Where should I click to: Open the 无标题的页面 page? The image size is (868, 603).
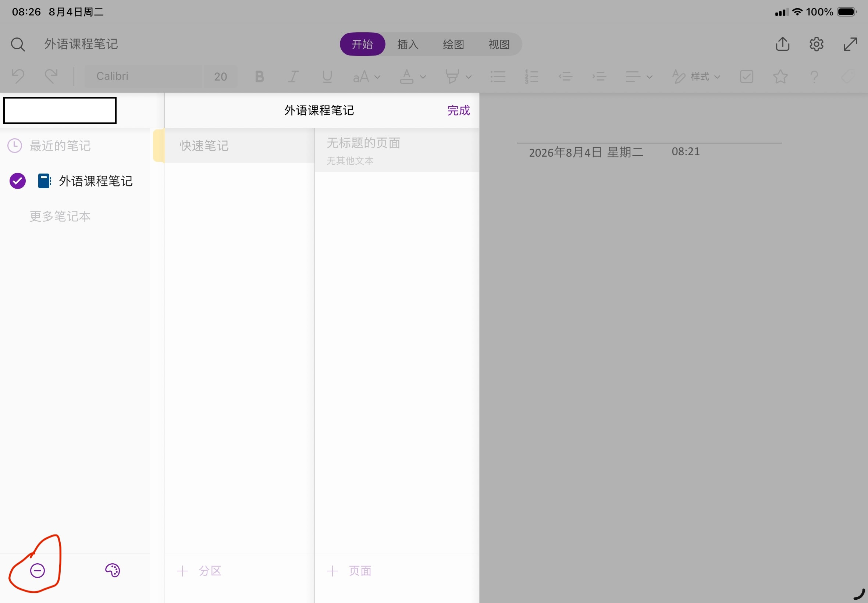(397, 150)
